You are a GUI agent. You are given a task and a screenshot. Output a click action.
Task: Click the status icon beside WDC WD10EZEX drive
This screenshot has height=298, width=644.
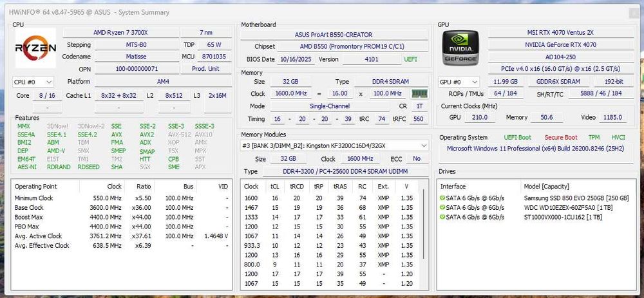[x=442, y=207]
